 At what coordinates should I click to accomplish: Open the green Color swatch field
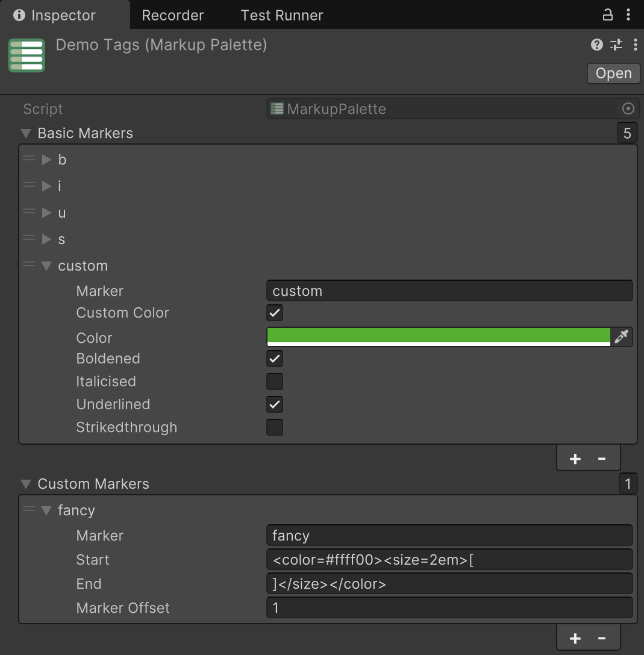[x=438, y=336]
